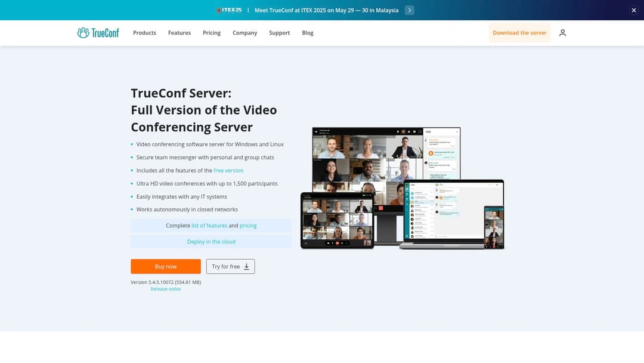
Task: Click the 'Easily integrates with any IT systems' text
Action: tap(181, 196)
